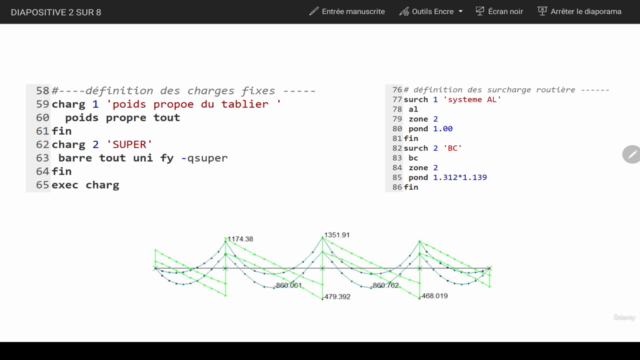Click the diagram value 468.019
Screen dimensions: 640x360
click(435, 296)
